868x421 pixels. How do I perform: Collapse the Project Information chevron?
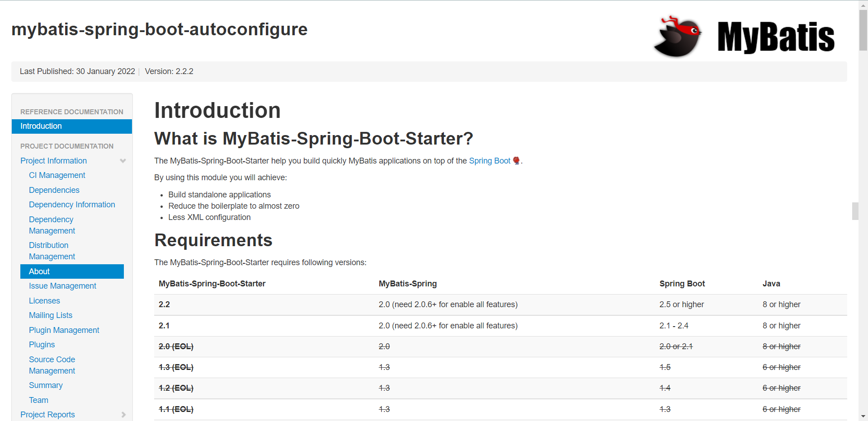click(123, 161)
